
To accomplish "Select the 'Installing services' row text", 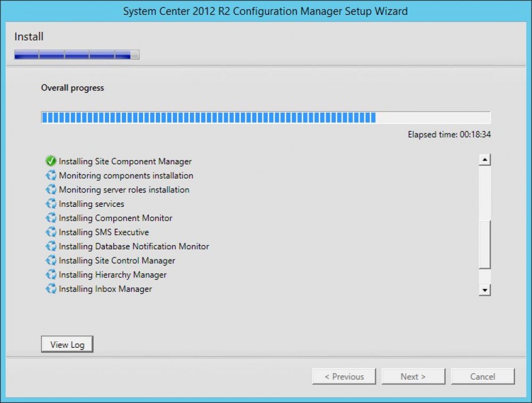I will pos(92,204).
